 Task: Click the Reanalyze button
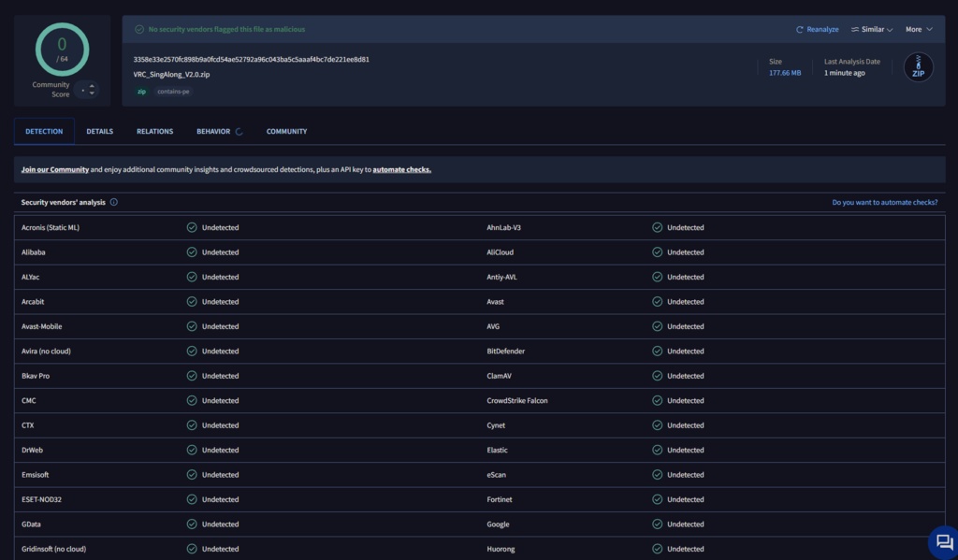(817, 29)
